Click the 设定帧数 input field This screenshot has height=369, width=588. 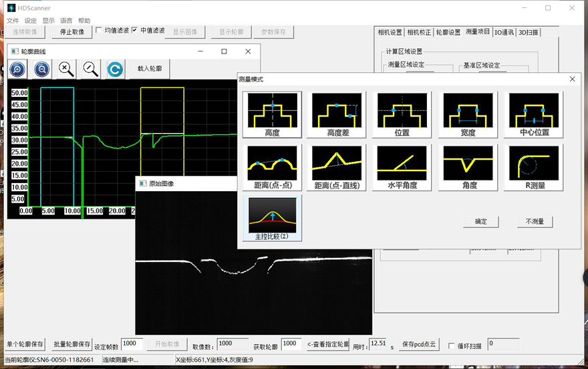(132, 344)
